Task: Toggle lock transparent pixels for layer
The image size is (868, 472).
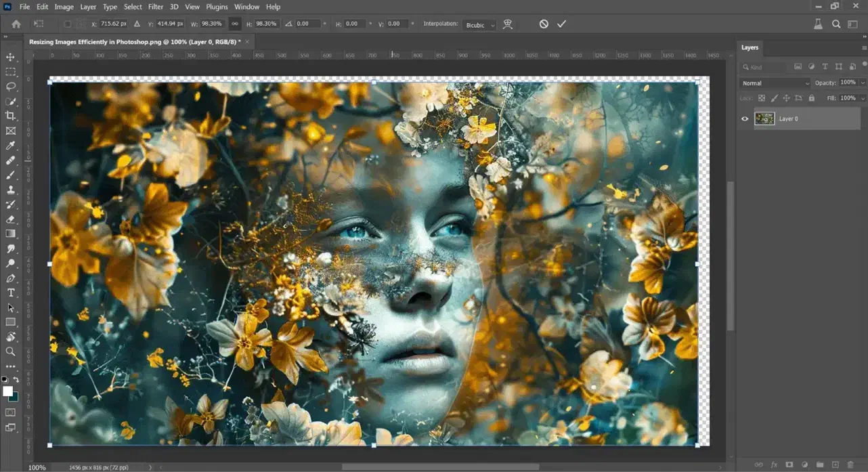Action: click(762, 98)
